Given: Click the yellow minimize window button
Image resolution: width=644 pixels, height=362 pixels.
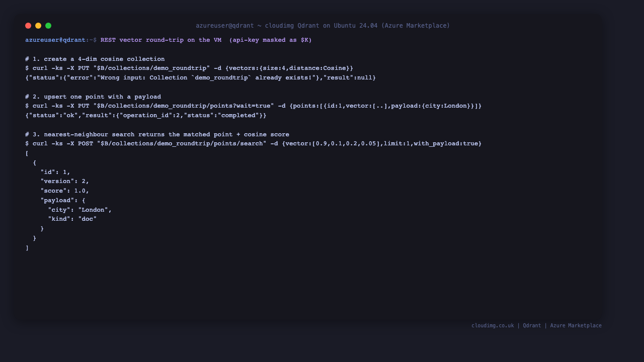Looking at the screenshot, I should tap(38, 26).
